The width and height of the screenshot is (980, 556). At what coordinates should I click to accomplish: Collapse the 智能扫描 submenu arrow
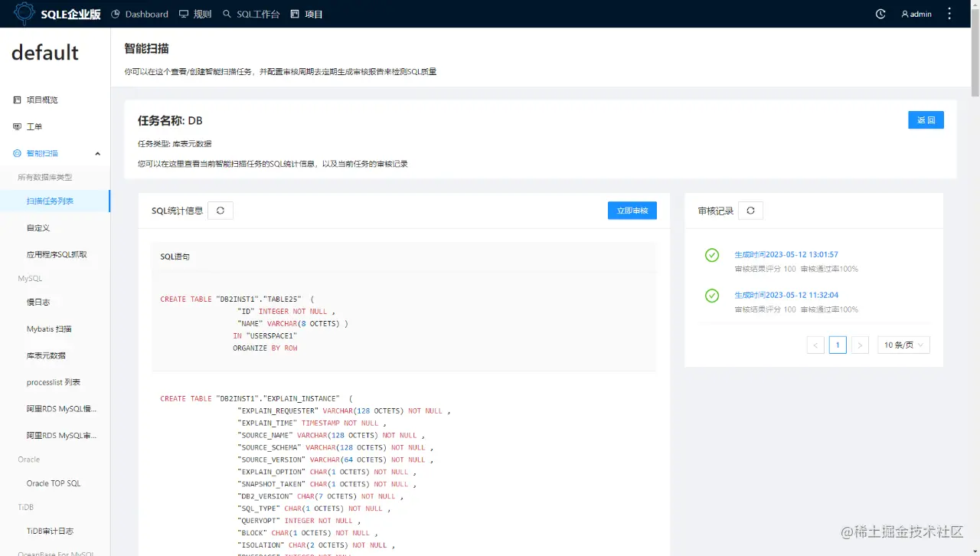pyautogui.click(x=97, y=153)
